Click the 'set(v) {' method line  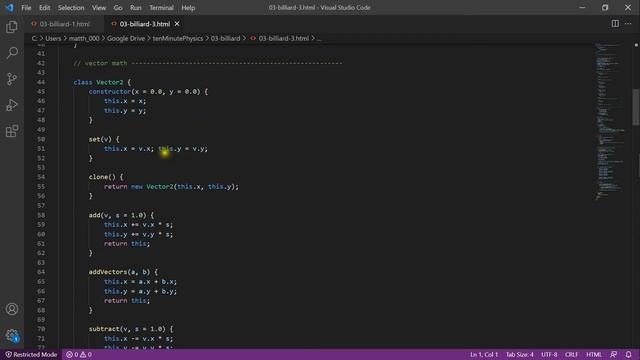(x=104, y=139)
